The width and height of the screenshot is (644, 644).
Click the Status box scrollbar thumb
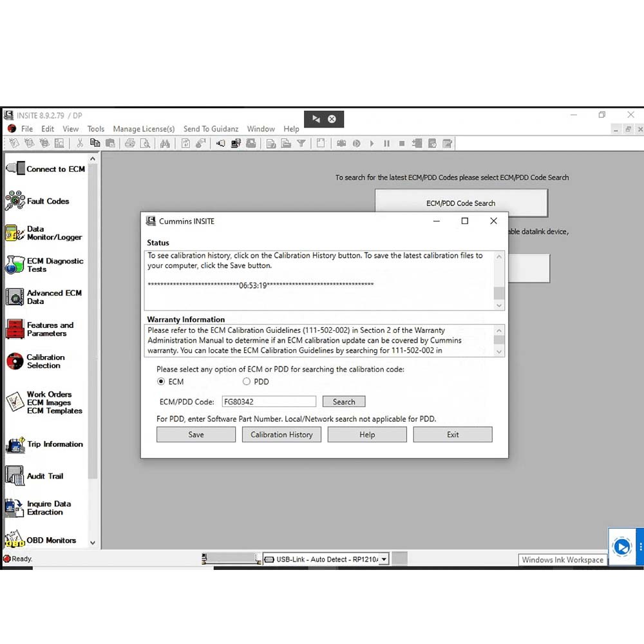coord(499,293)
